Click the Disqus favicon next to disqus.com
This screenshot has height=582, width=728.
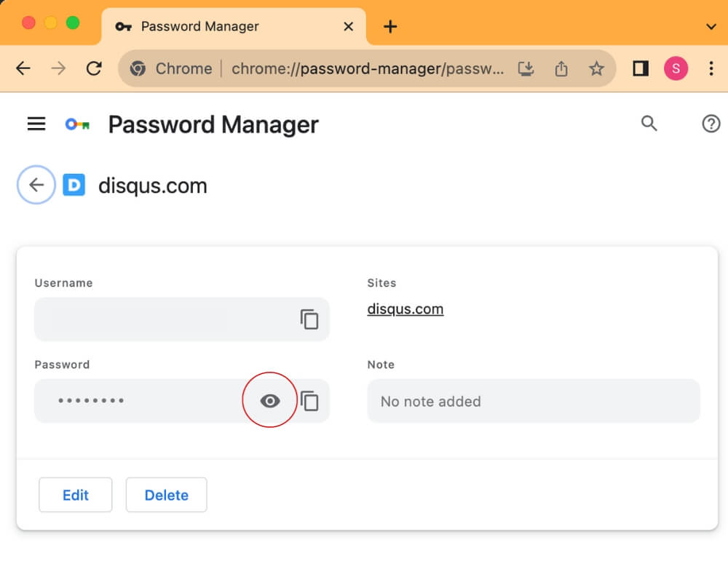click(x=74, y=185)
